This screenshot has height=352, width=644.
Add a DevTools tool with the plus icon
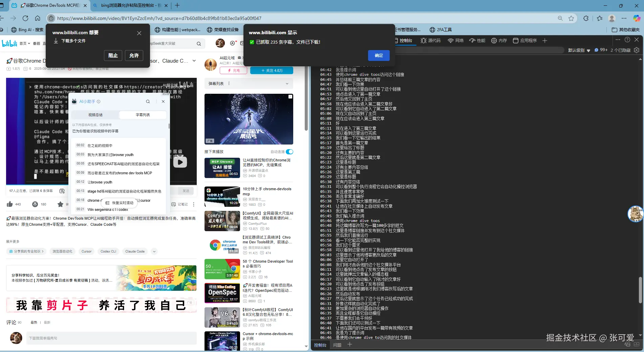pyautogui.click(x=545, y=41)
